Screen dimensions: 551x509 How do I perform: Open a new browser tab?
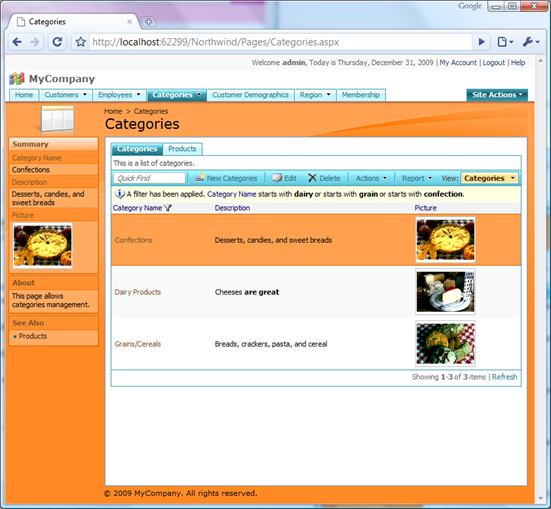click(x=149, y=22)
